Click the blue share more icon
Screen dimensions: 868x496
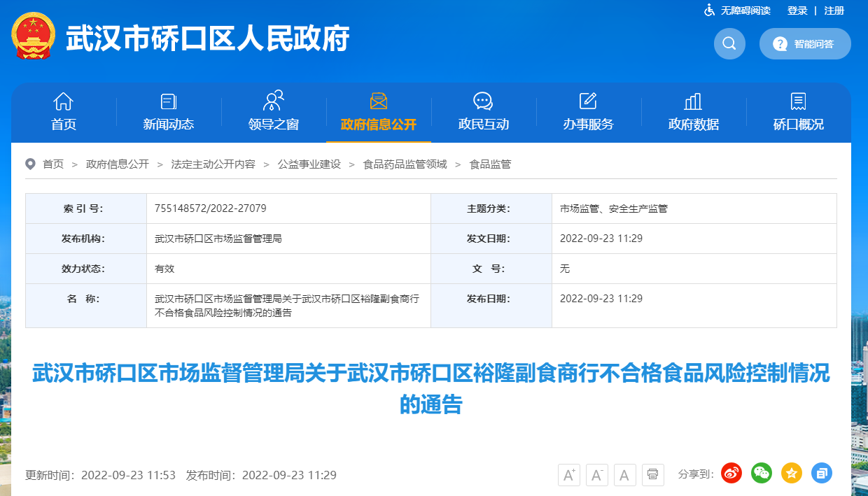tap(822, 474)
